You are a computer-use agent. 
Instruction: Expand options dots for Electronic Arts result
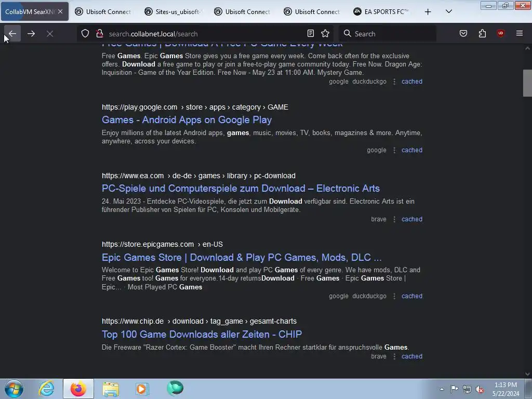coord(394,219)
